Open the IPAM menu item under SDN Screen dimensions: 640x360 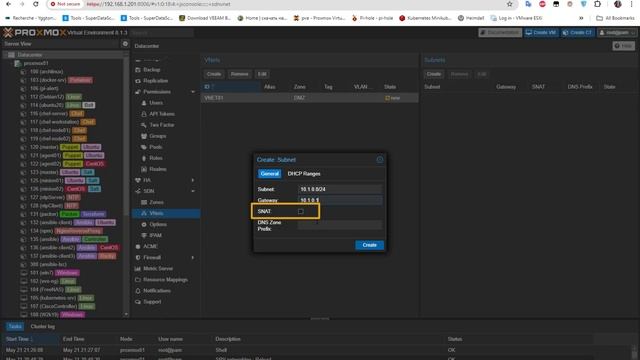click(x=155, y=236)
